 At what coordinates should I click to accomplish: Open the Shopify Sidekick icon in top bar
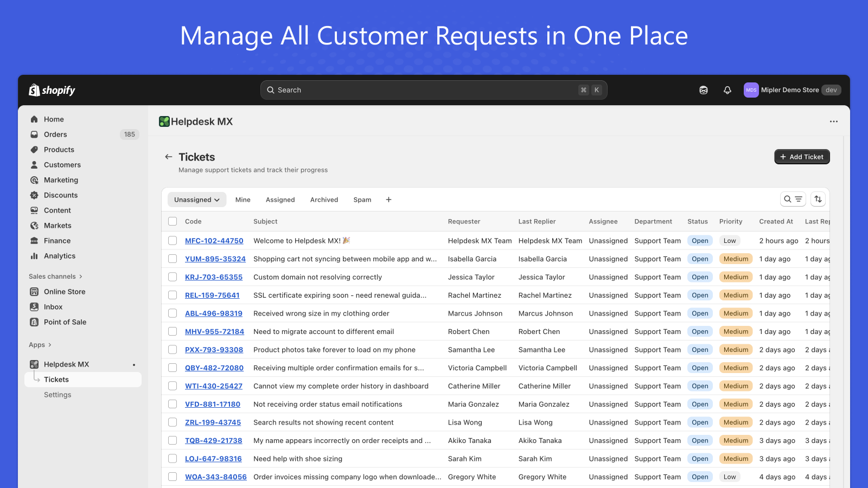pyautogui.click(x=703, y=90)
